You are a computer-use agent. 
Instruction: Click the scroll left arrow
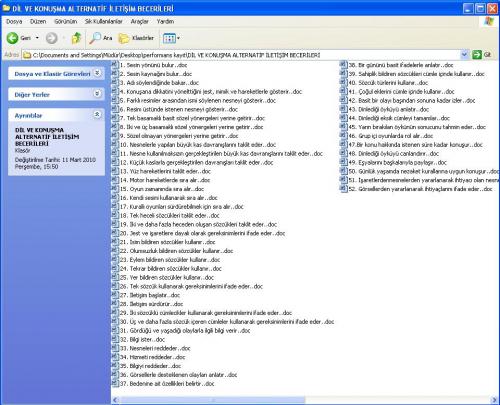[x=115, y=400]
